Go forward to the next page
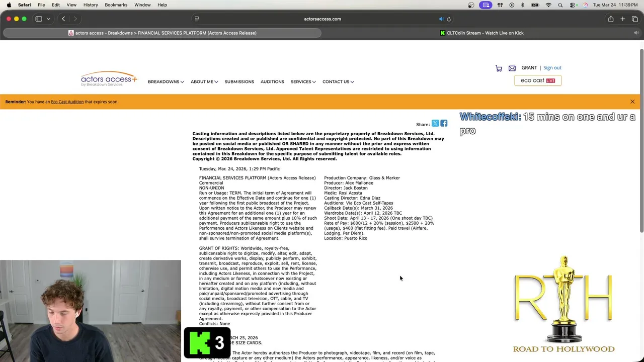 pos(75,19)
